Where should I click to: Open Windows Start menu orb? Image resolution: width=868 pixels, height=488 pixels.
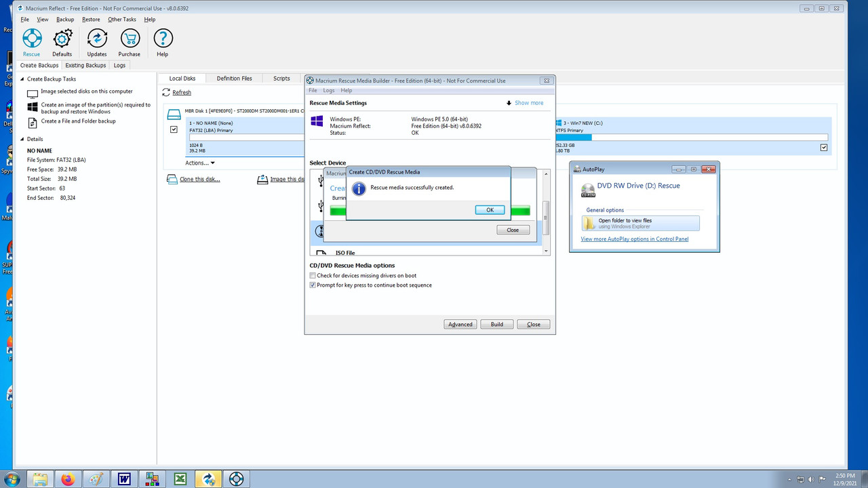click(12, 479)
